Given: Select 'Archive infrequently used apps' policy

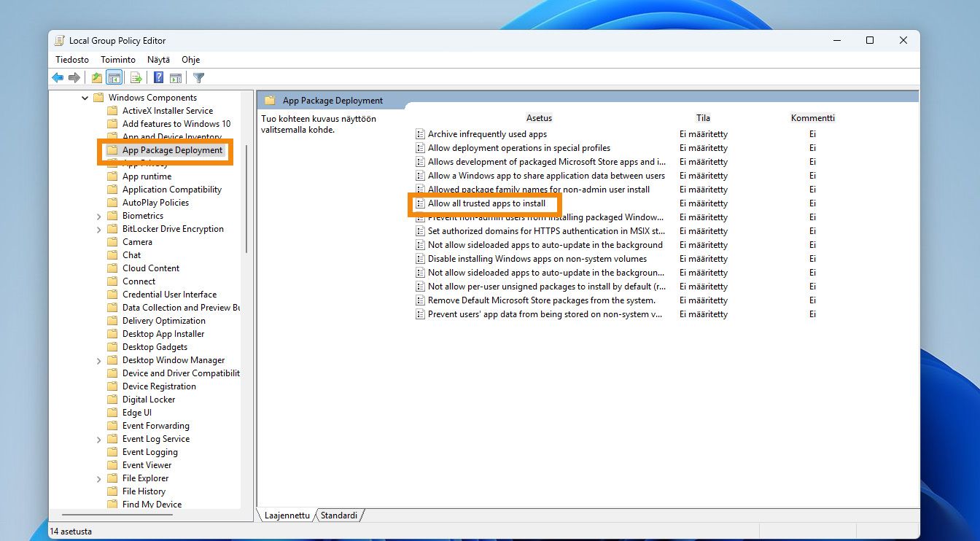Looking at the screenshot, I should coord(487,134).
